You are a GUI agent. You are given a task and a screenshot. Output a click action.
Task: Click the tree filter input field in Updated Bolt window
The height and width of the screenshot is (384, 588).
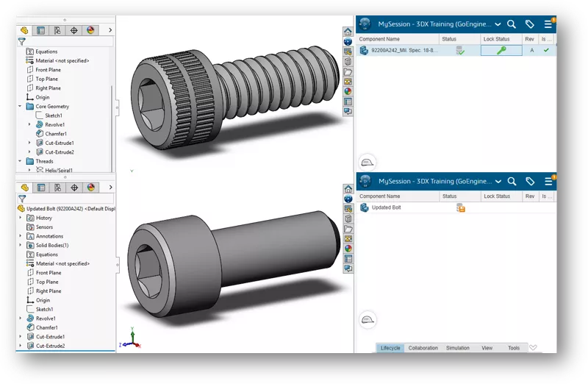(x=70, y=199)
